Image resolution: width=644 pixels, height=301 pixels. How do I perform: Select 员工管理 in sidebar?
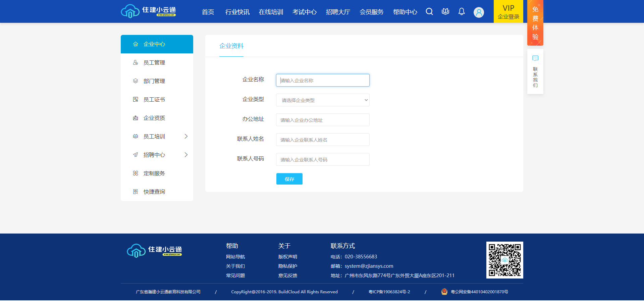click(154, 63)
